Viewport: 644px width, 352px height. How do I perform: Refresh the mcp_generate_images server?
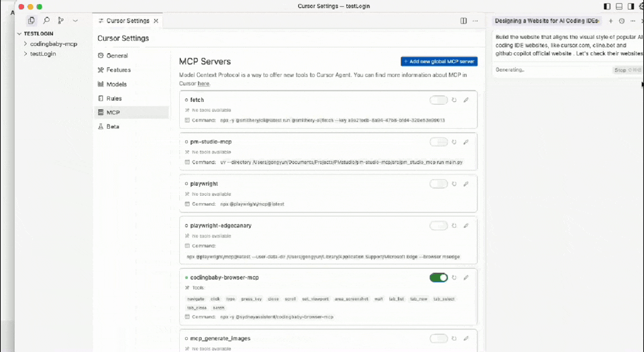[454, 339]
